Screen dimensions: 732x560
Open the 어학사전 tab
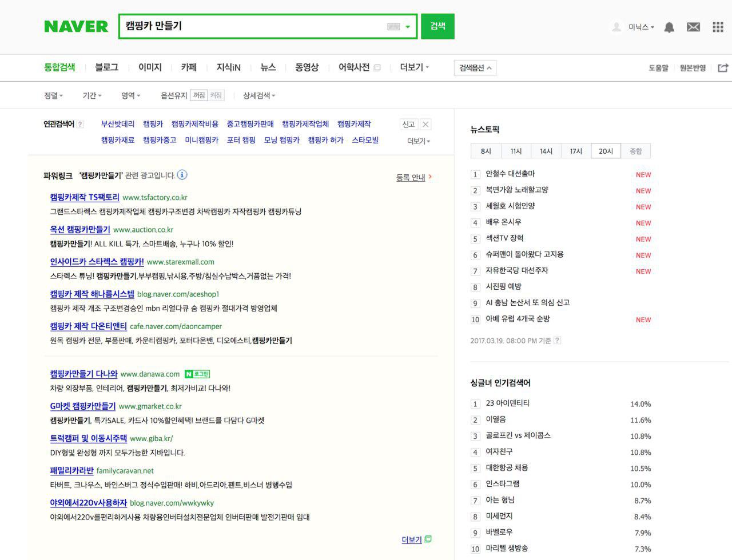(354, 67)
